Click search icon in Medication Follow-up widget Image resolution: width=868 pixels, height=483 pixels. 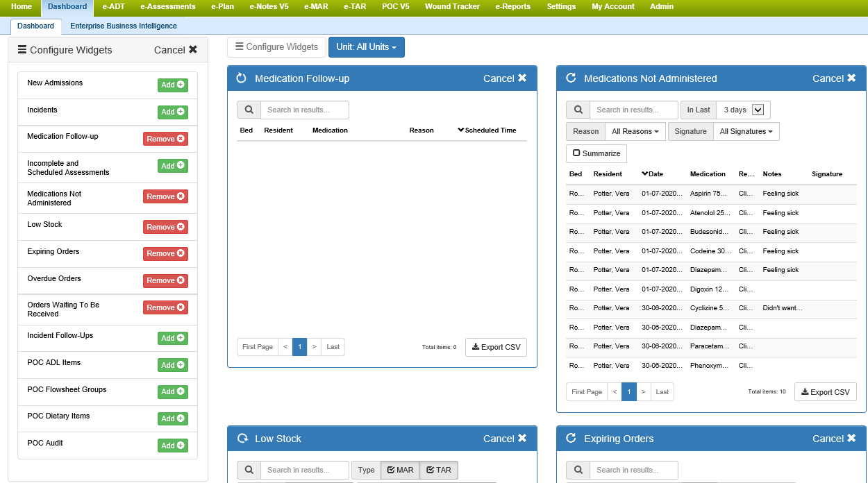[x=249, y=110]
